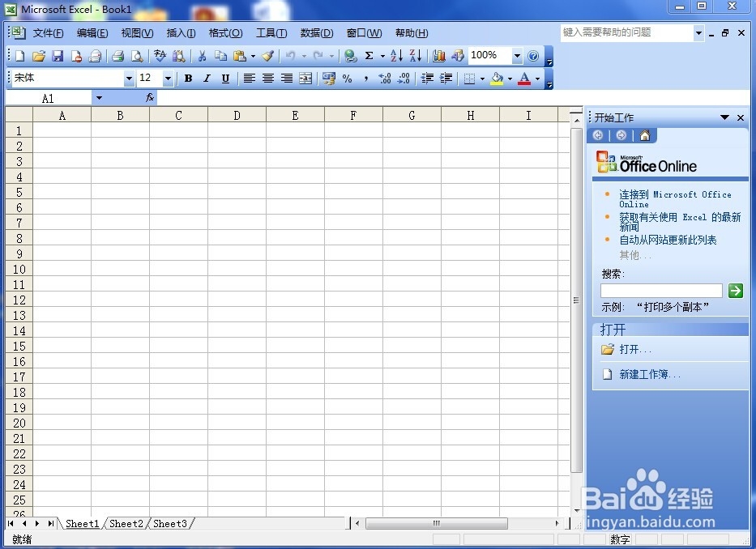Click Merge and Center icon
756x549 pixels.
pyautogui.click(x=305, y=78)
